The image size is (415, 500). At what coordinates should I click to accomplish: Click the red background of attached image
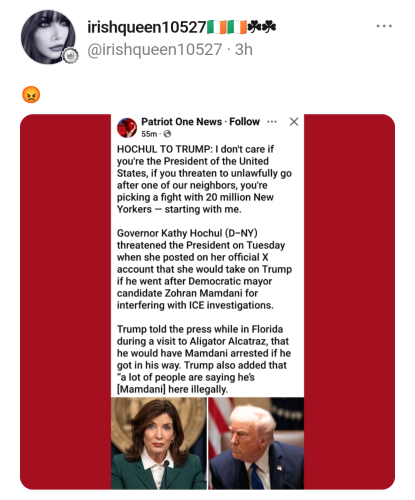tap(65, 302)
